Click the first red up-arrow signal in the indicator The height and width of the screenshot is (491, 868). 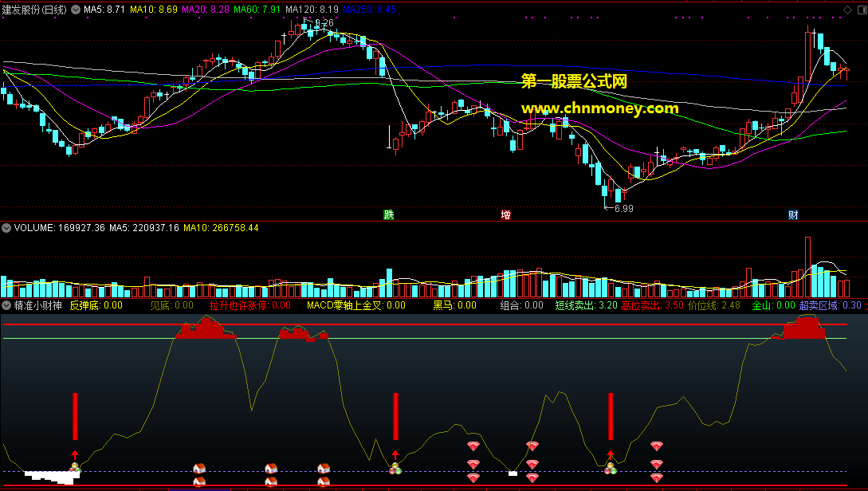(x=75, y=456)
